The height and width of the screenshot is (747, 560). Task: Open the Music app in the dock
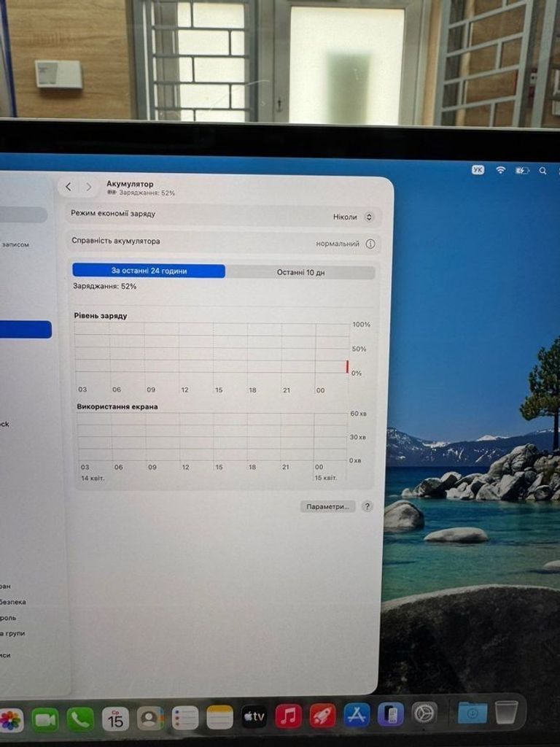click(289, 716)
